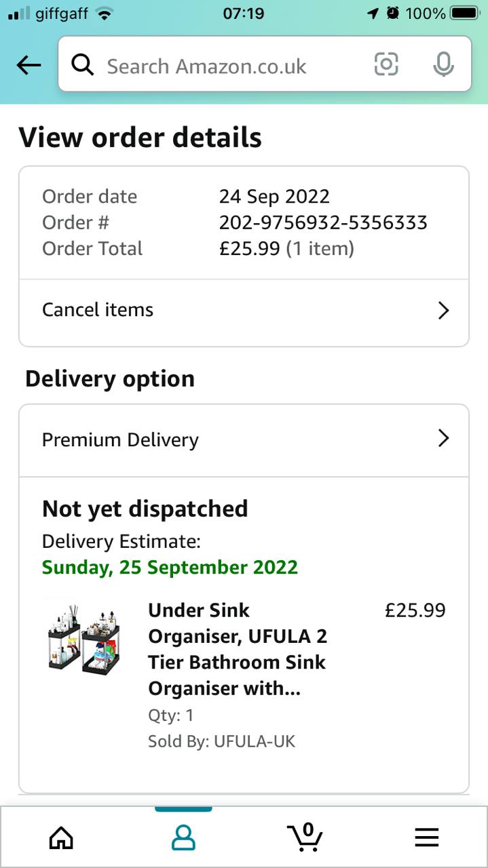Open the Cancel items option

coord(98,310)
